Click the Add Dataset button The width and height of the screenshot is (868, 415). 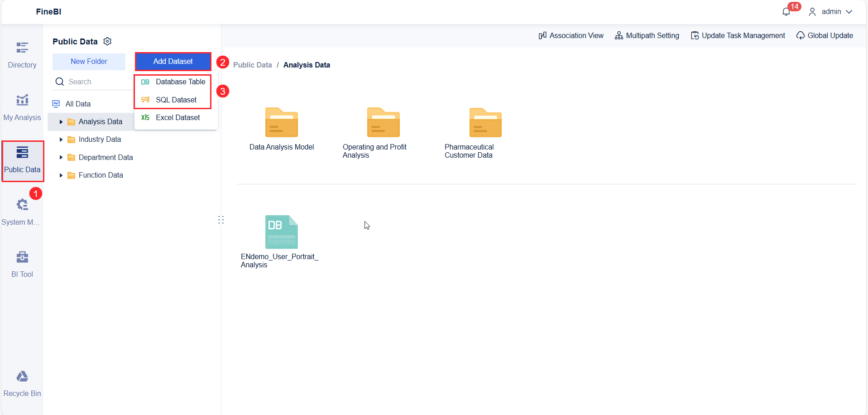(x=173, y=62)
